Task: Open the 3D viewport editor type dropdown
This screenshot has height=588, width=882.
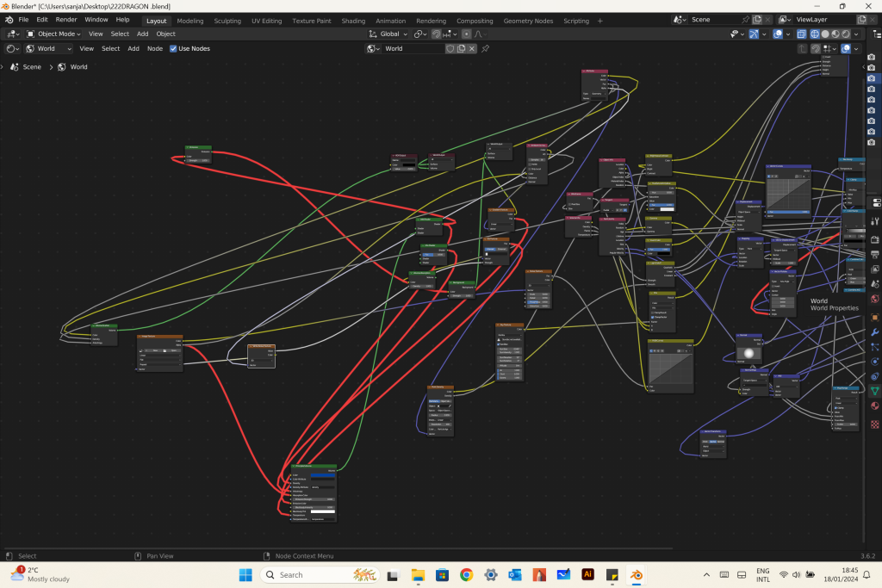Action: coord(12,34)
